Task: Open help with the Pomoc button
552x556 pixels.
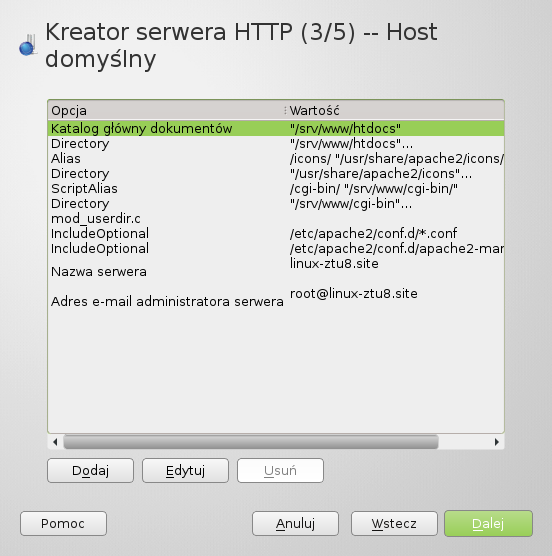Action: pyautogui.click(x=63, y=523)
